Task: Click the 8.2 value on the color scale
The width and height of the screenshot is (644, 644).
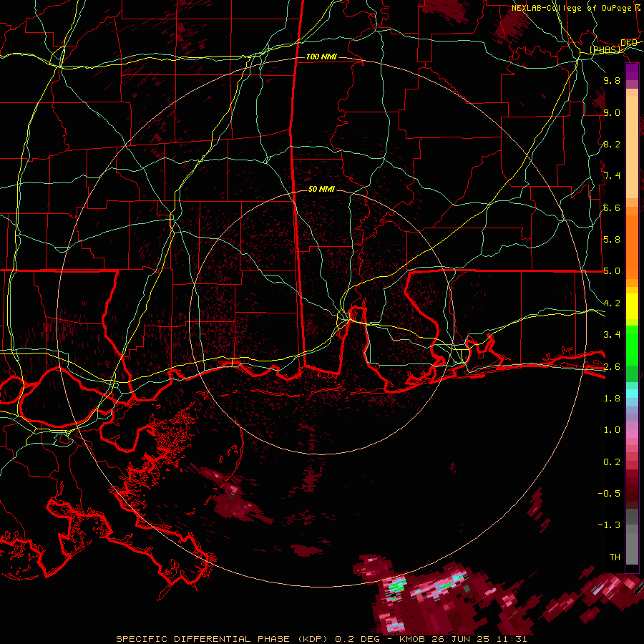Action: [x=612, y=144]
